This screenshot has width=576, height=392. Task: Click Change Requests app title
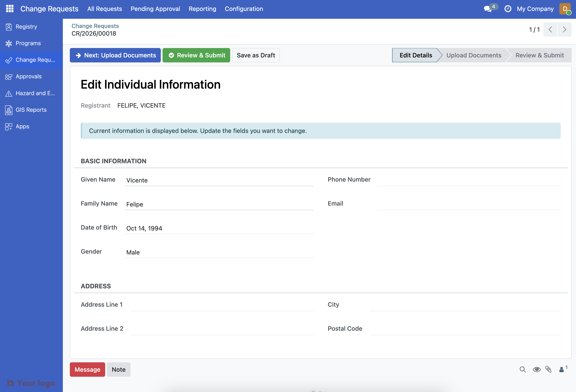(x=49, y=9)
